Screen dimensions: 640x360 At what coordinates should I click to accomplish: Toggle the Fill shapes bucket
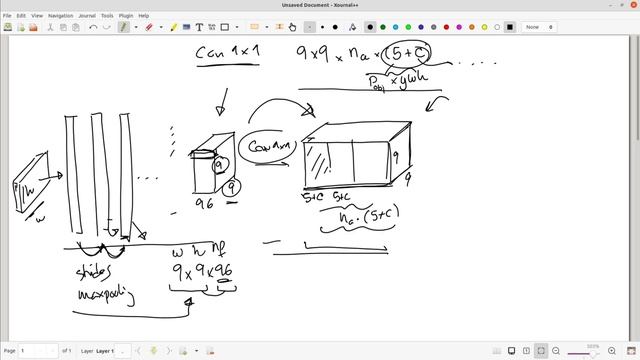coord(352,27)
